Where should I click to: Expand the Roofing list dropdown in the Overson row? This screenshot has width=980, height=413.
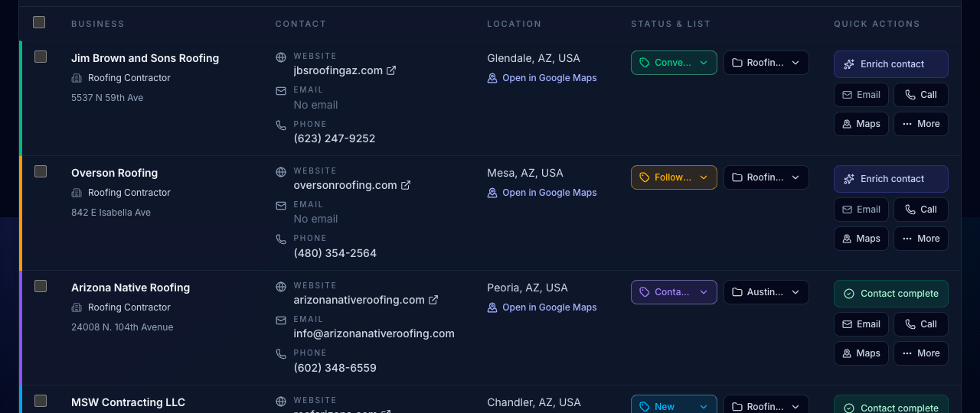766,177
